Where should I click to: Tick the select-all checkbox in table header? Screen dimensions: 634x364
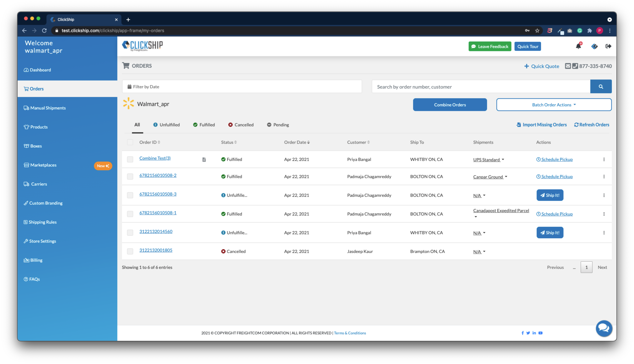[x=130, y=142]
